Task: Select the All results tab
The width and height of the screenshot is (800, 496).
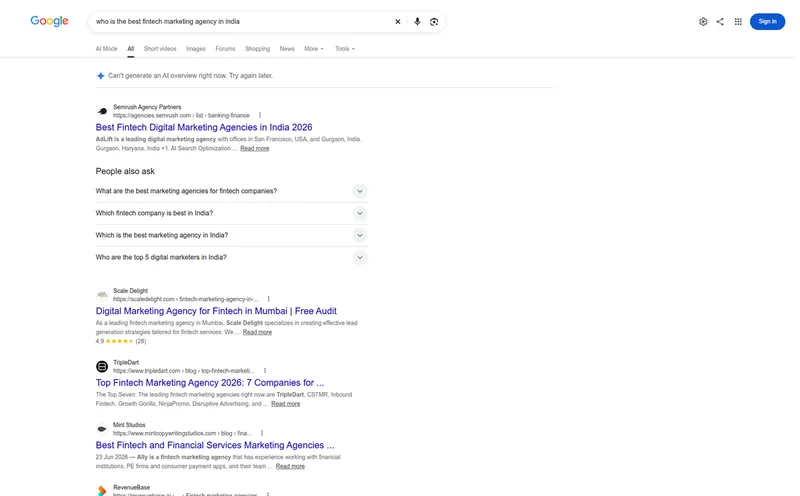Action: pyautogui.click(x=131, y=49)
